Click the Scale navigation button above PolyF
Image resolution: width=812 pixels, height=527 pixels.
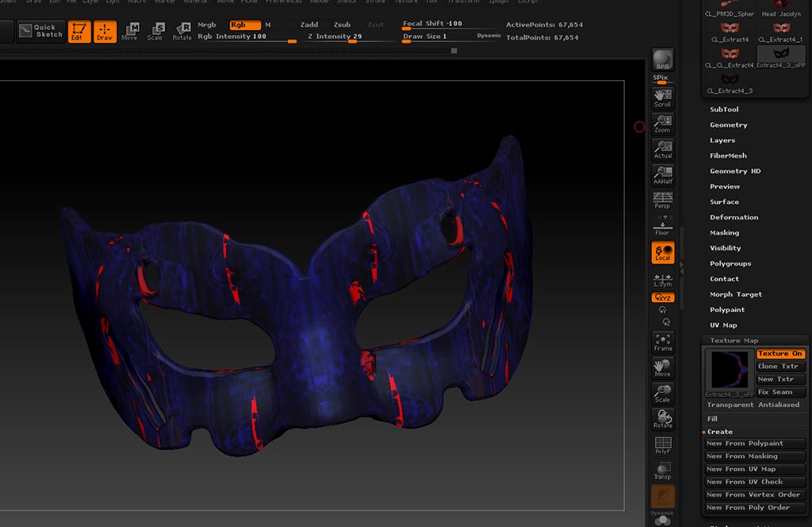[x=663, y=393]
